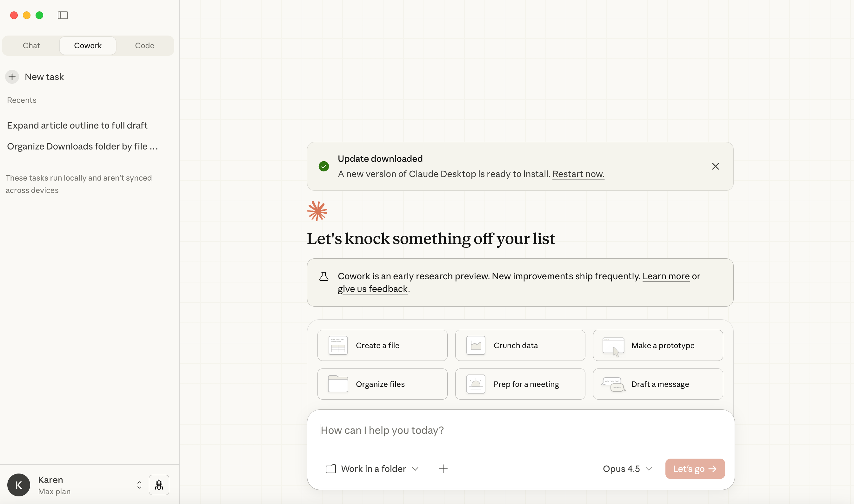Switch to the Chat tab

tap(31, 45)
